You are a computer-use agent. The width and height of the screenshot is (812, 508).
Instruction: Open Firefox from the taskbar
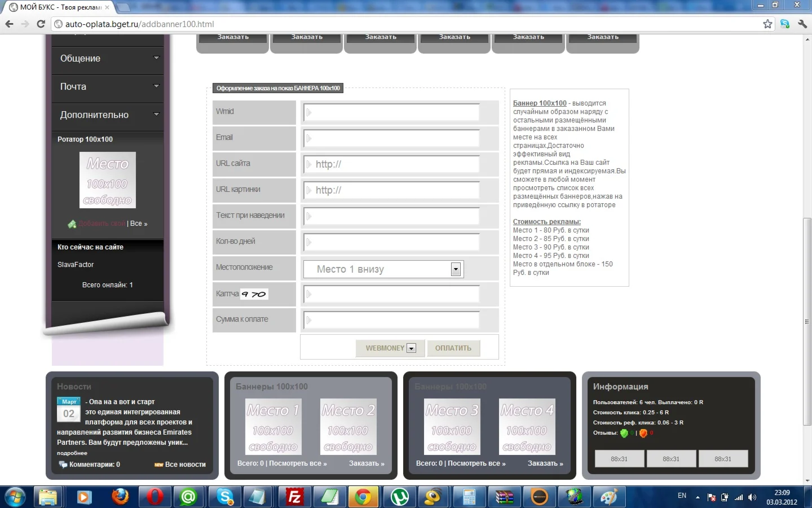(x=120, y=497)
